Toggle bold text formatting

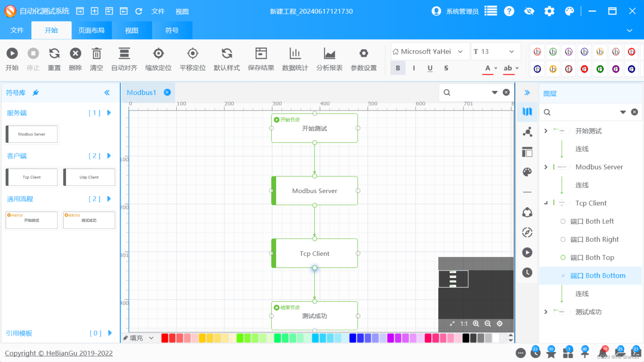(398, 68)
